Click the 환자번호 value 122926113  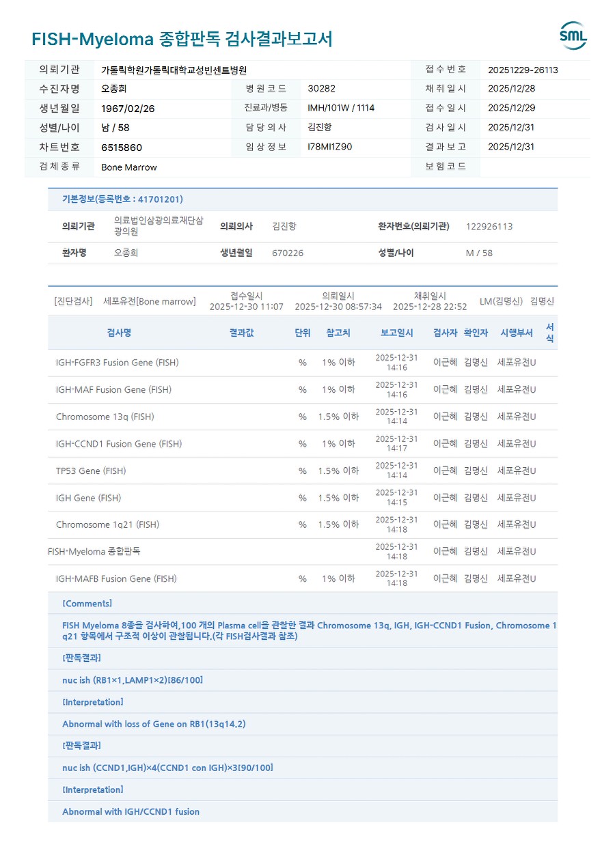pos(489,227)
